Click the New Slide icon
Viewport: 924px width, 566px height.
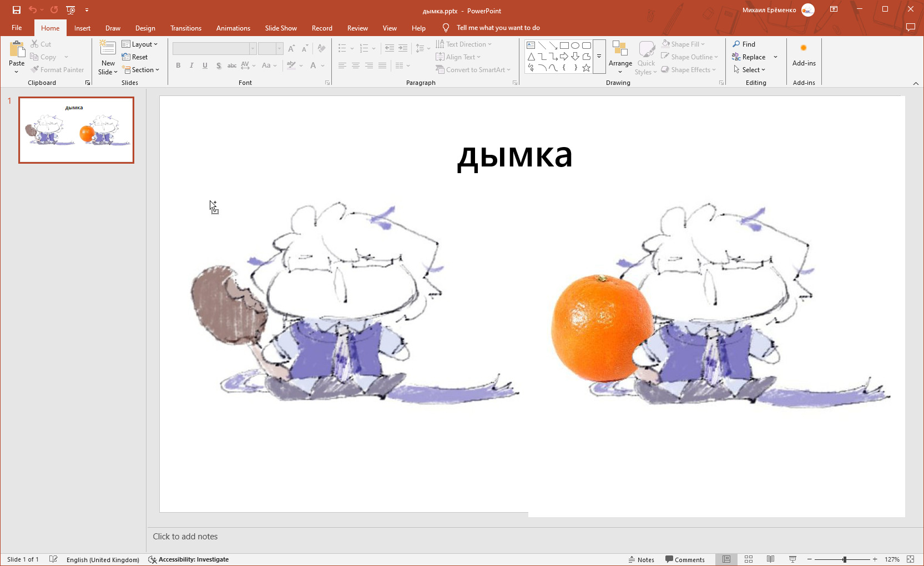tap(108, 49)
